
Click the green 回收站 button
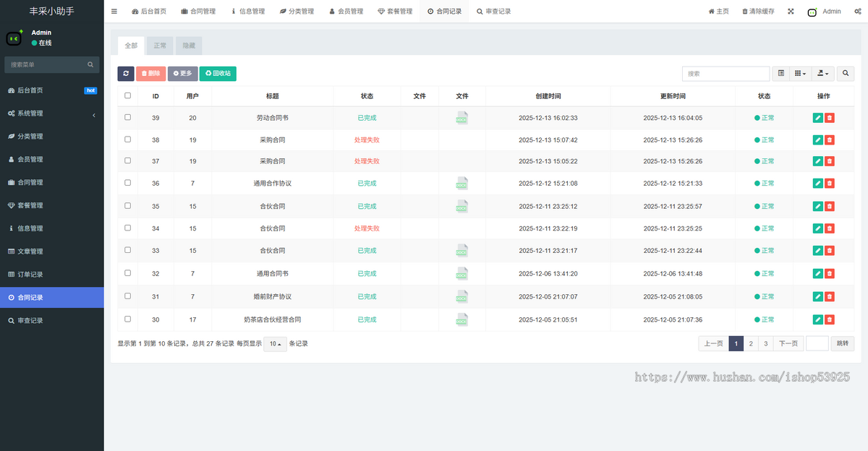218,74
